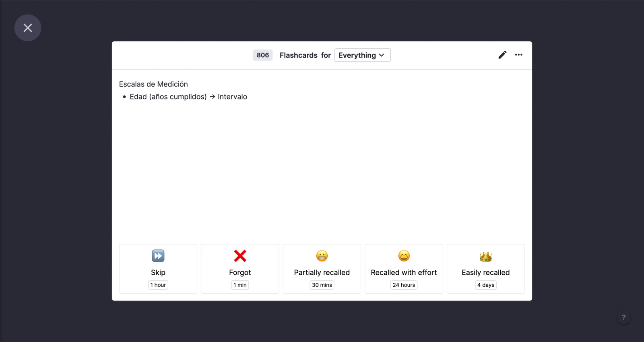Open the help question mark button
Image resolution: width=644 pixels, height=342 pixels.
click(623, 317)
